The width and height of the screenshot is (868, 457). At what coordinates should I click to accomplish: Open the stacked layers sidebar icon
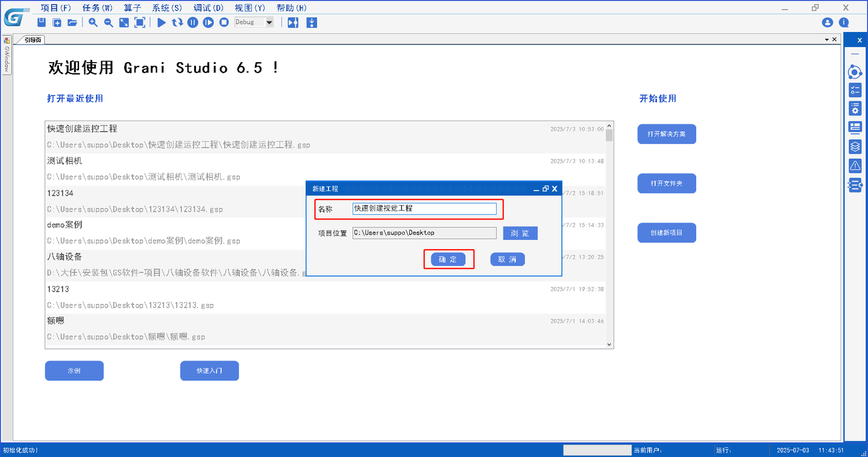855,147
